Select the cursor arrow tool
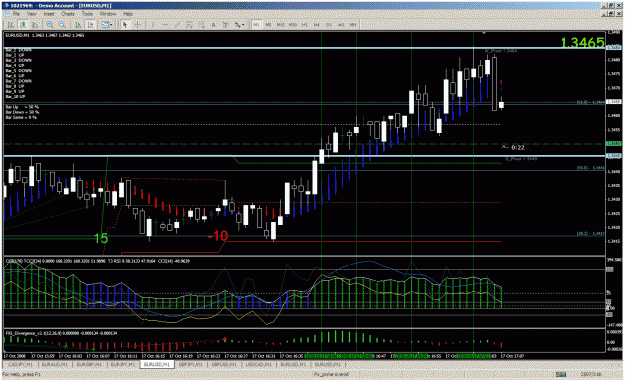This screenshot has height=380, width=625. 125,25
